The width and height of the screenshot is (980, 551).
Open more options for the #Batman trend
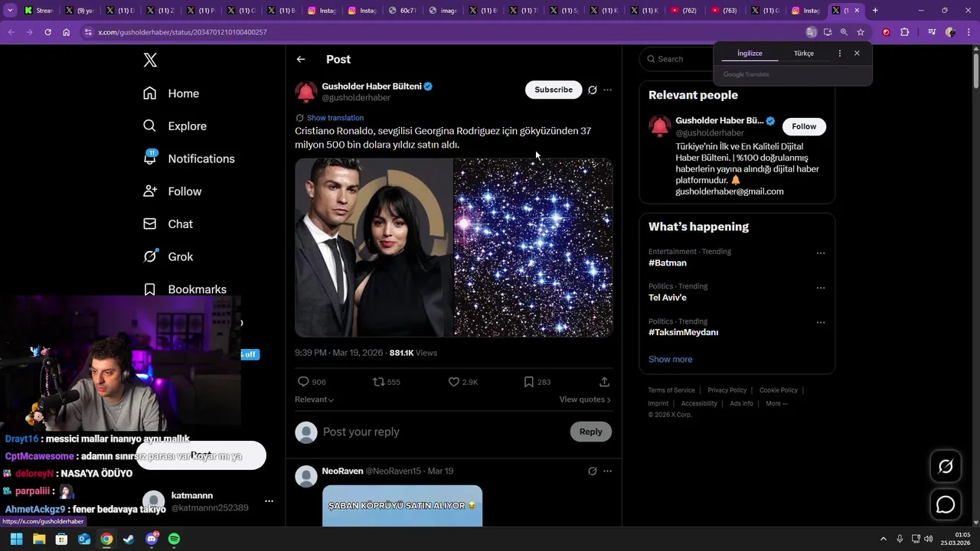tap(821, 253)
